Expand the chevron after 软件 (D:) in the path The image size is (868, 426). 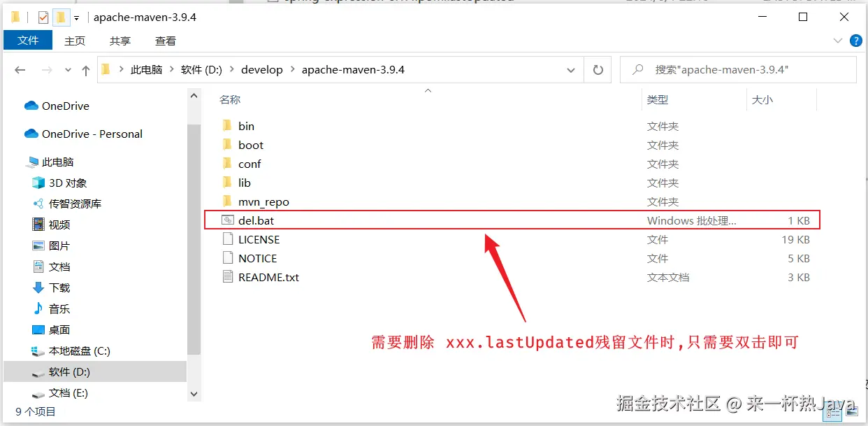[x=232, y=70]
